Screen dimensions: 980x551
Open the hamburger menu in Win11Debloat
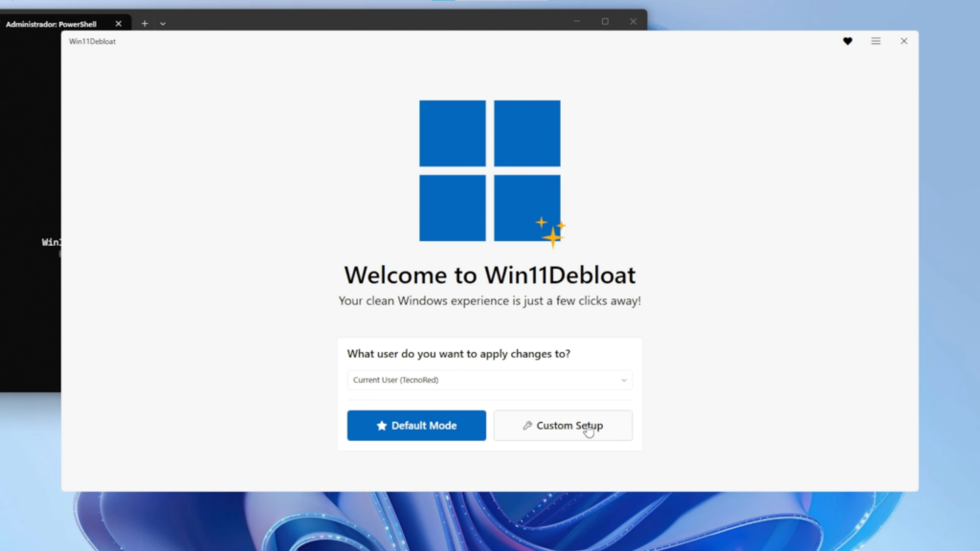876,41
